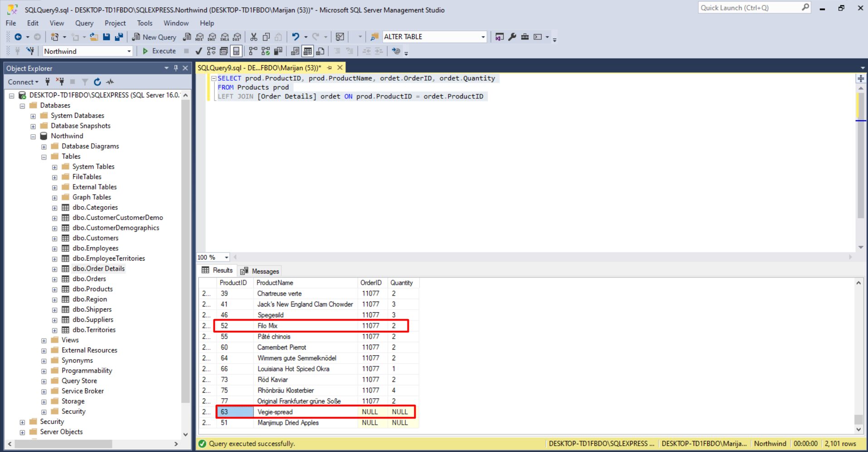Click the New Query button
The height and width of the screenshot is (452, 868).
tap(154, 37)
